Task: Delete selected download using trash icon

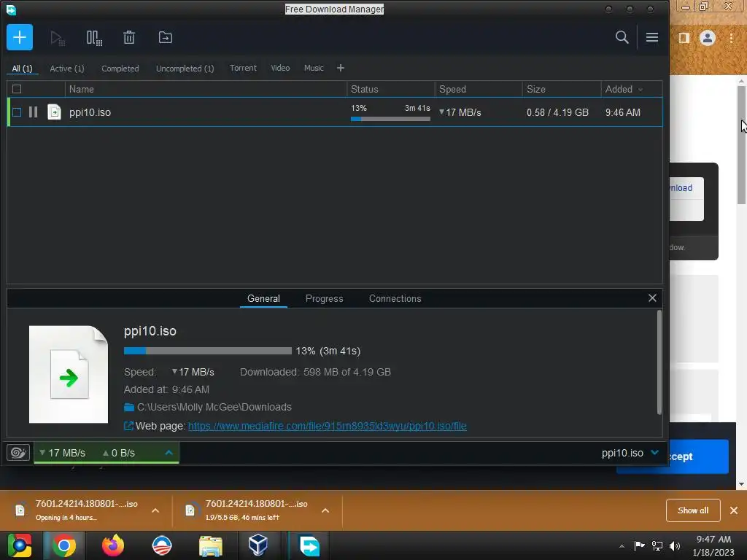Action: click(129, 38)
